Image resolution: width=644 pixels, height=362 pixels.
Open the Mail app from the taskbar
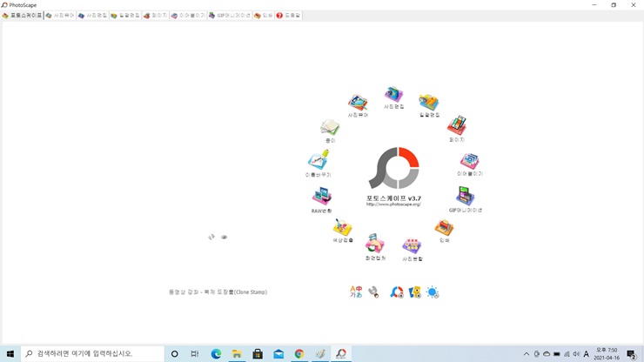point(278,353)
